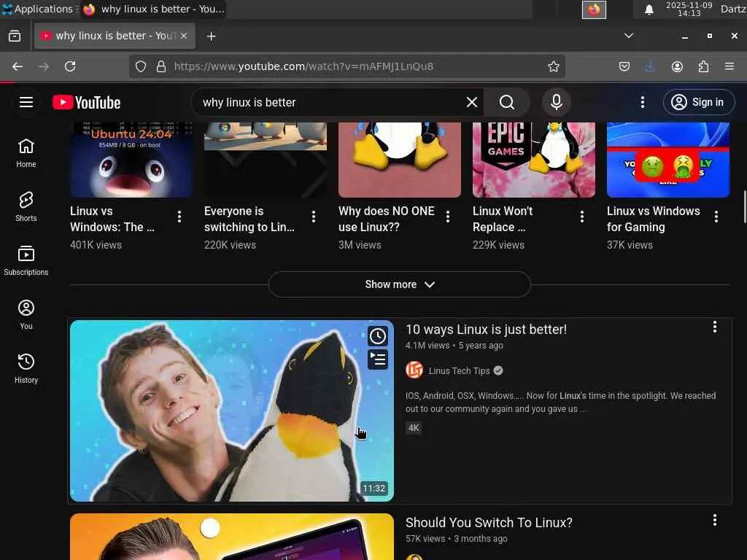Click the Firefox tray icon in panel

click(594, 9)
